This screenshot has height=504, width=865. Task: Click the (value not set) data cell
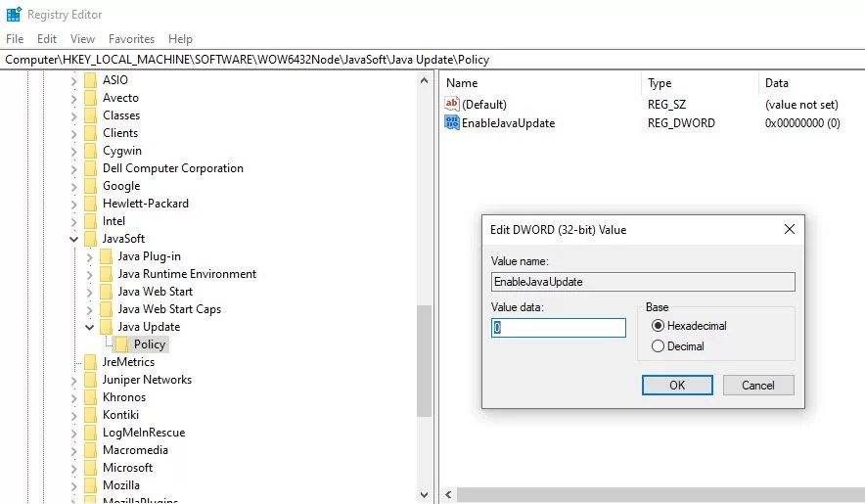(x=801, y=105)
